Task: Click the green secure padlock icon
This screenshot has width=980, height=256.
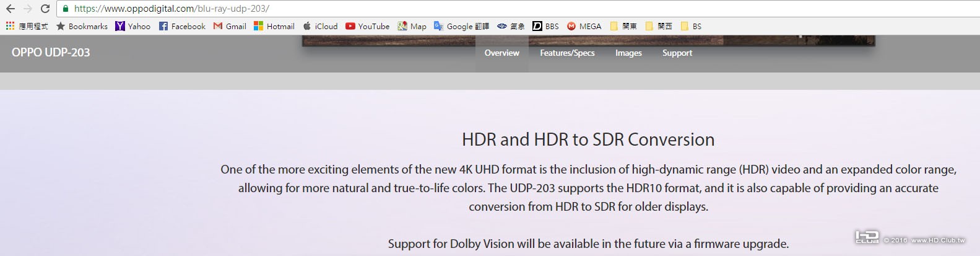Action: (x=66, y=9)
